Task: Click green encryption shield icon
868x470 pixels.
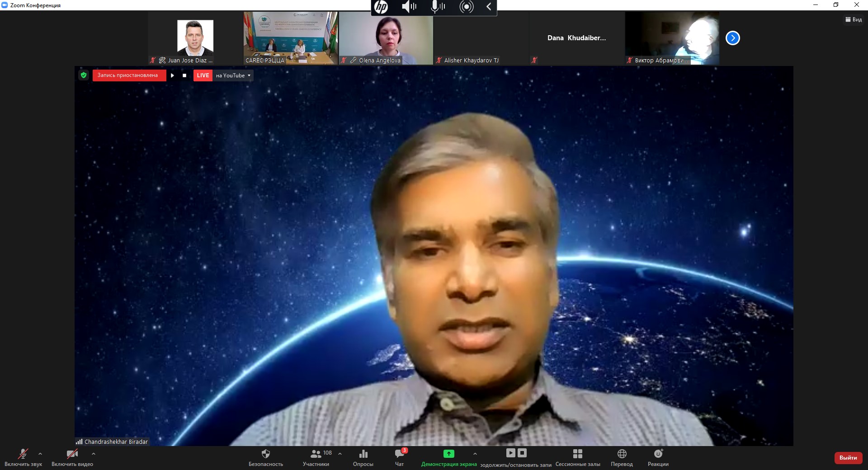Action: pyautogui.click(x=84, y=75)
